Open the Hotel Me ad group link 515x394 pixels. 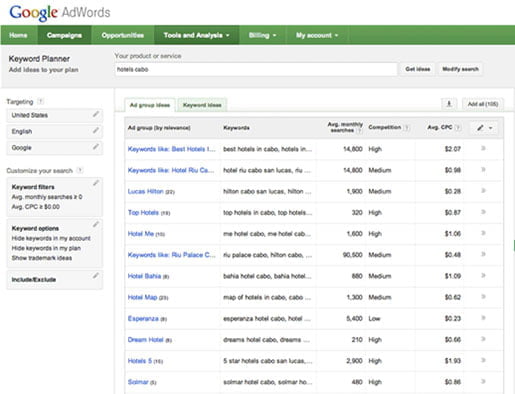tap(141, 234)
